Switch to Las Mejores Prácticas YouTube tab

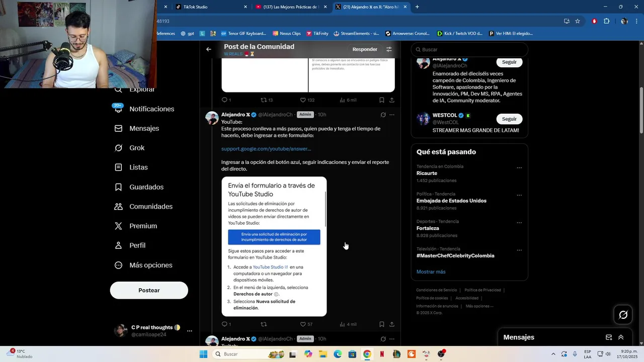pyautogui.click(x=291, y=7)
